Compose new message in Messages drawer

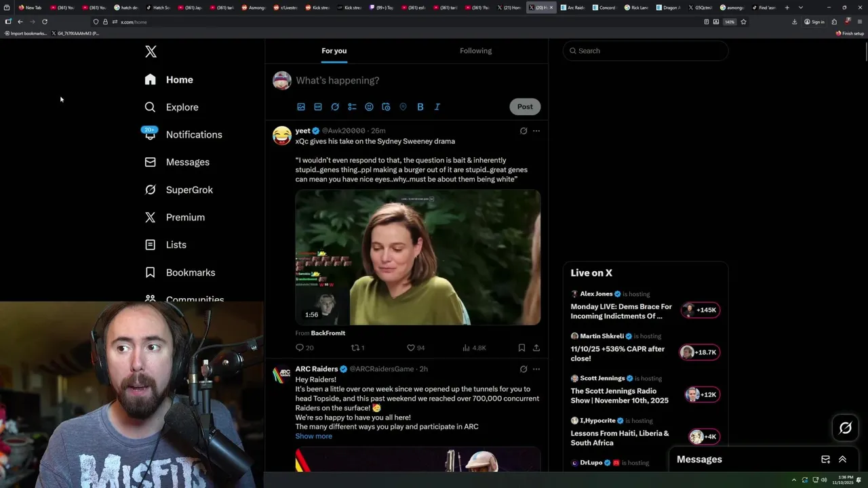point(825,460)
